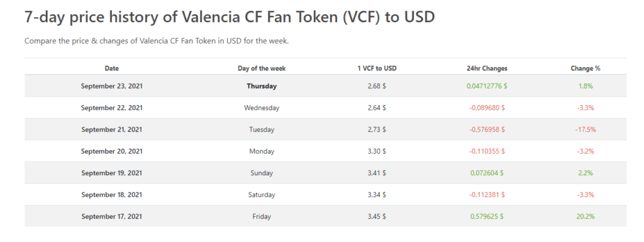Click the 24hr Changes column header
The image size is (644, 242).
[x=487, y=68]
